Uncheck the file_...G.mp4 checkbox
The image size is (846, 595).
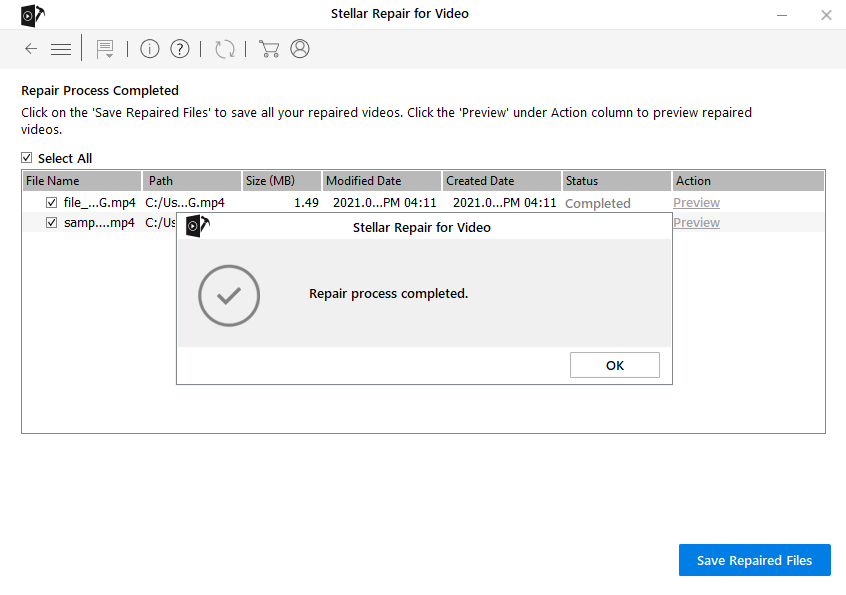(x=51, y=203)
